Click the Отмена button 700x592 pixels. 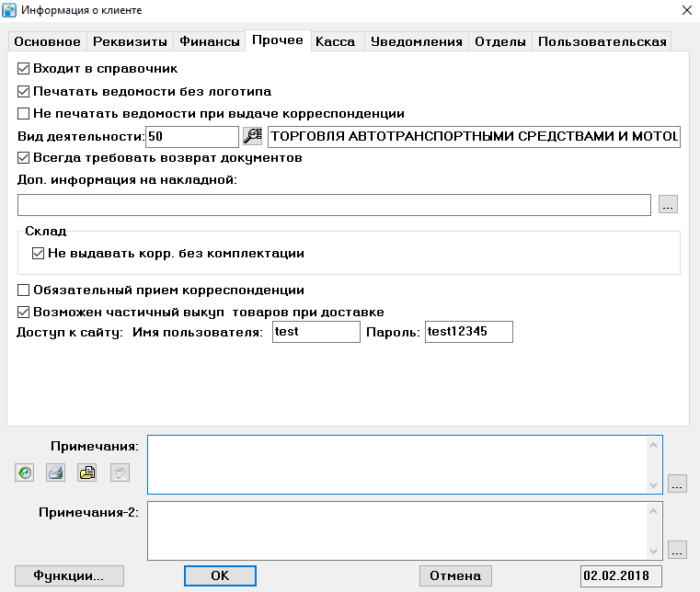pos(455,575)
